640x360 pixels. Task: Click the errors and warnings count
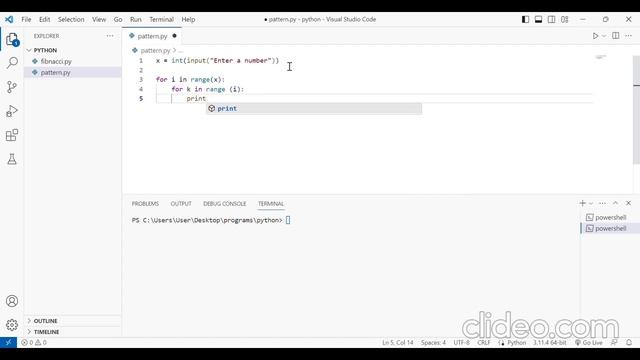coord(34,342)
